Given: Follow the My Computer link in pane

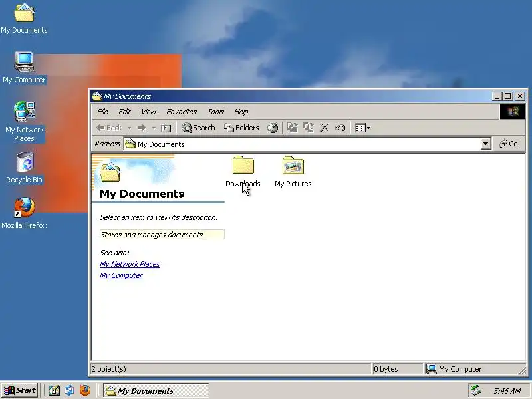Looking at the screenshot, I should pyautogui.click(x=121, y=275).
